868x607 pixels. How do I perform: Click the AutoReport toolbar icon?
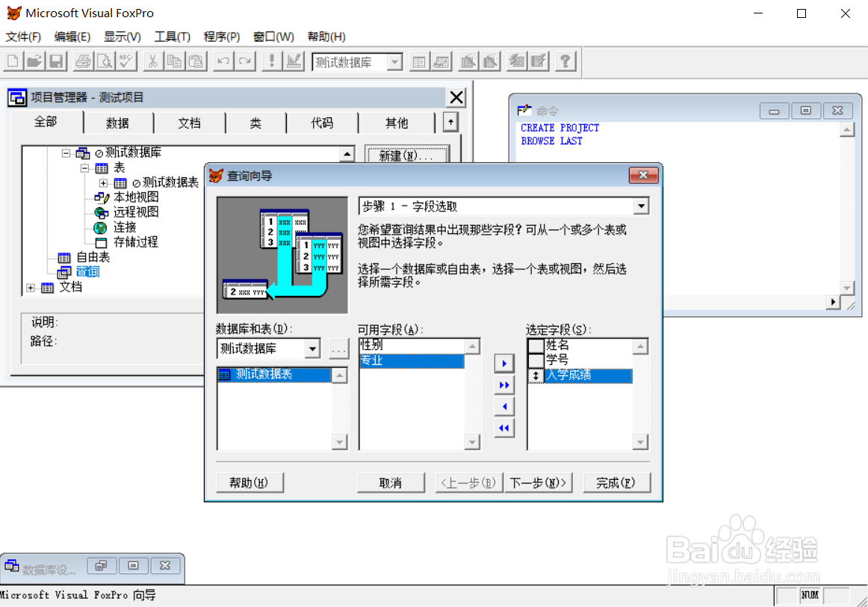pos(539,61)
